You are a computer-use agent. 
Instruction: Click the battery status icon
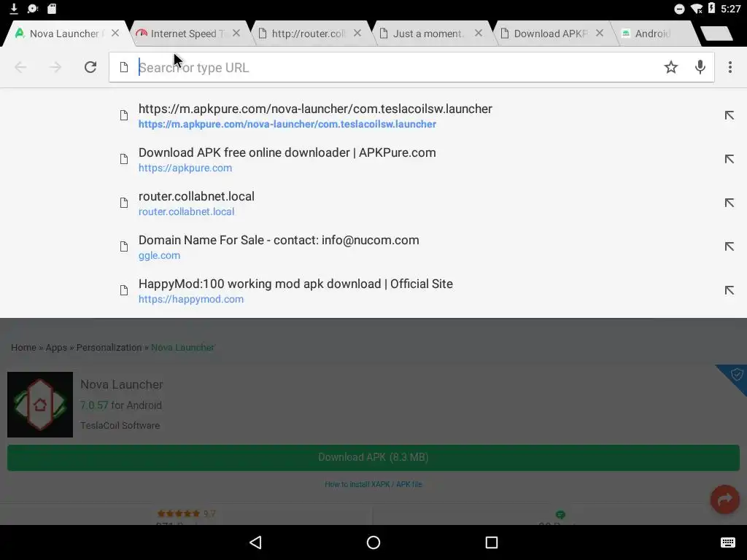tap(712, 7)
